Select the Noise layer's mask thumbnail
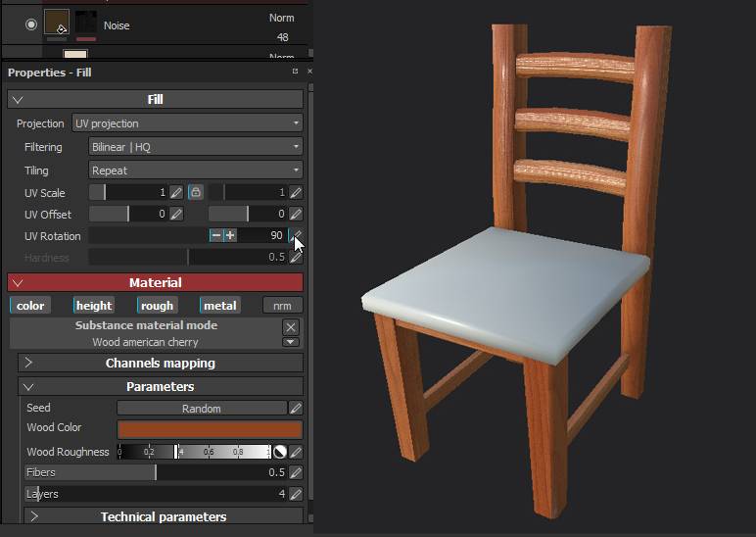 (86, 24)
